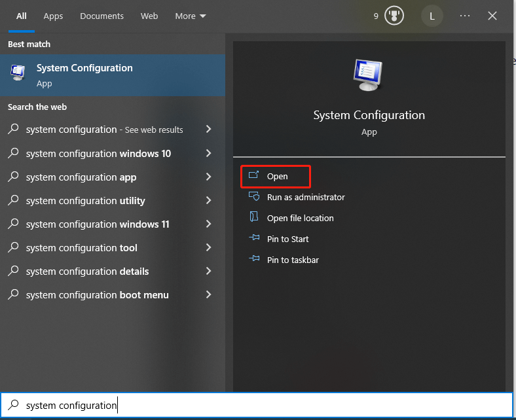Click the Run as administrator shield icon

pos(253,196)
